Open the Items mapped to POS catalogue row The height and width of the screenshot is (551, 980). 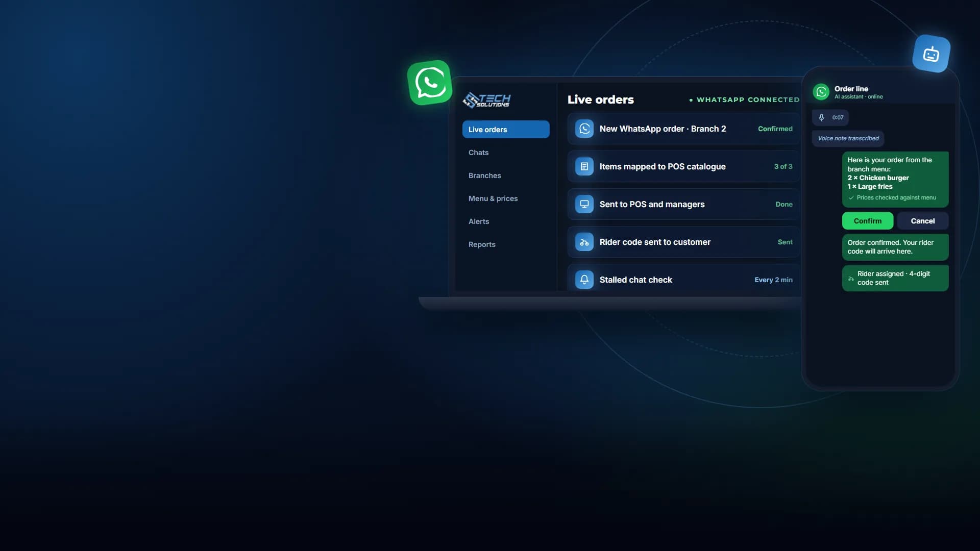pyautogui.click(x=683, y=166)
